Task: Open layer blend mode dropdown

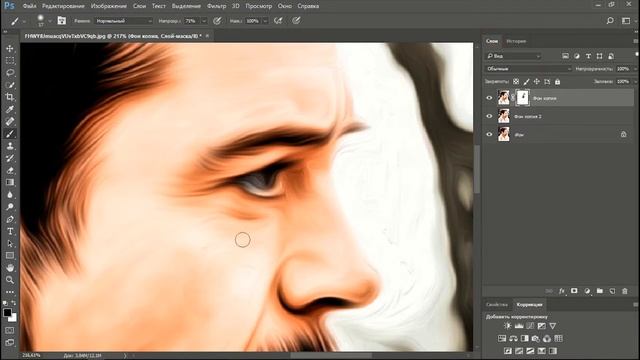Action: 529,69
